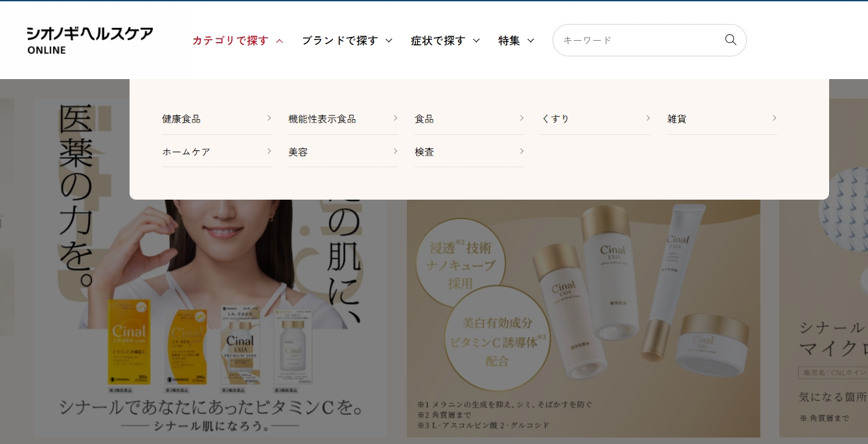Click the chevron next to 雑貨
The image size is (868, 444).
pos(774,118)
